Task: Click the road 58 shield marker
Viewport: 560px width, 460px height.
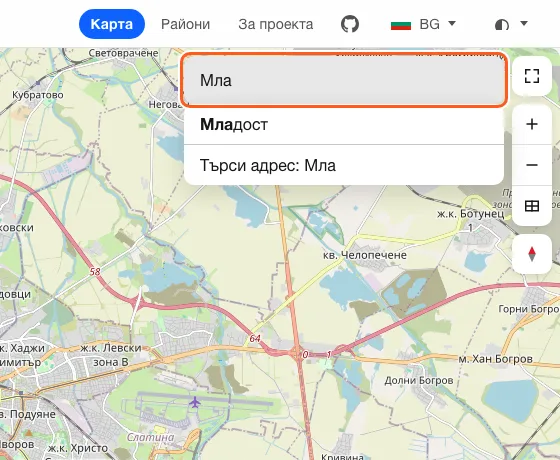Action: point(95,272)
